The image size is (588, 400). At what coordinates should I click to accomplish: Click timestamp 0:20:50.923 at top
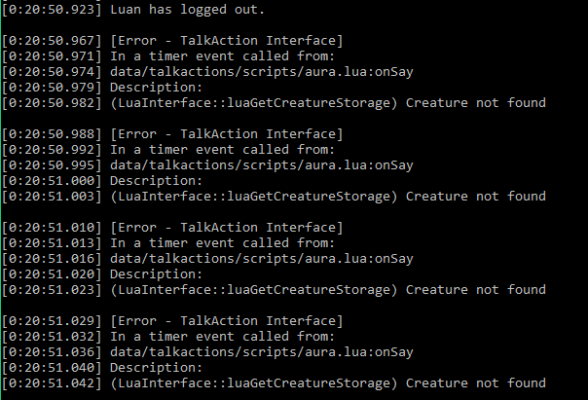pos(52,9)
